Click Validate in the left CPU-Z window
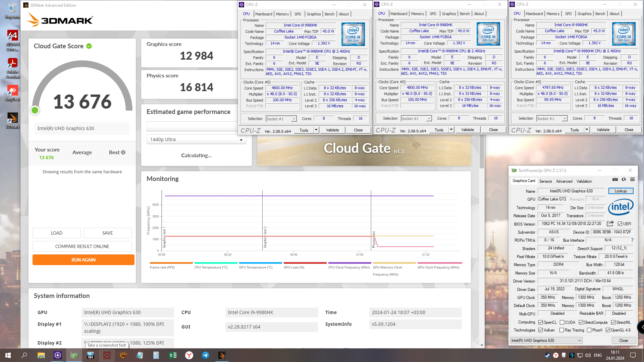This screenshot has width=644, height=362. pyautogui.click(x=332, y=130)
